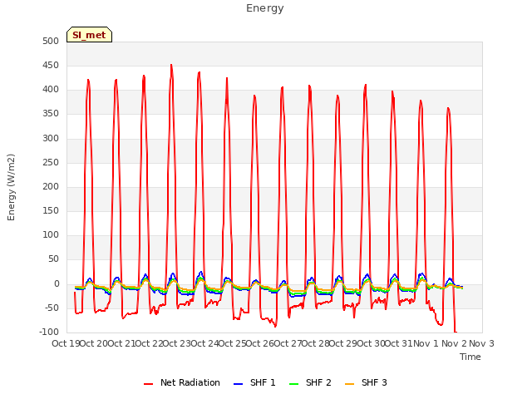Viewport: 532px width, 399px height.
Task: Click the SI_met annotation label
Action: pos(89,35)
